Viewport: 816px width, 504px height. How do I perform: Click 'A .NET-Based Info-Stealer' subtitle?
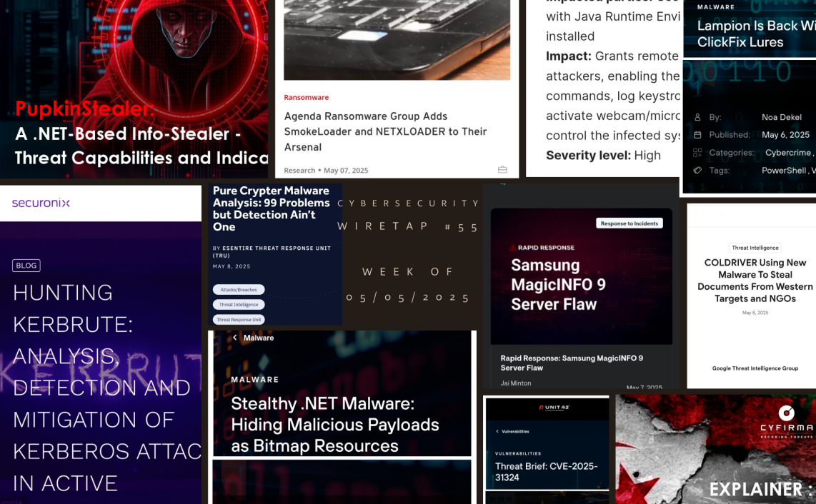pyautogui.click(x=128, y=134)
